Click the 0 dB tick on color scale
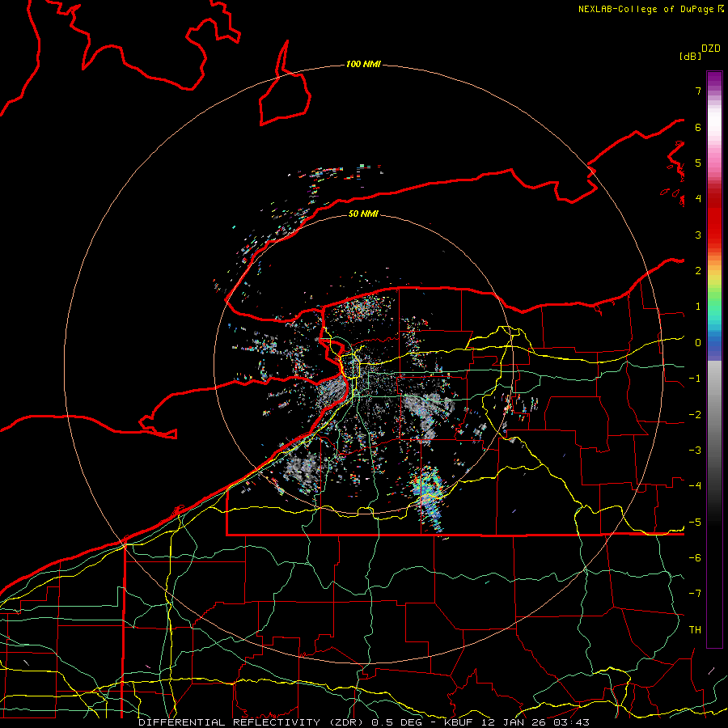This screenshot has width=728, height=728. point(698,343)
